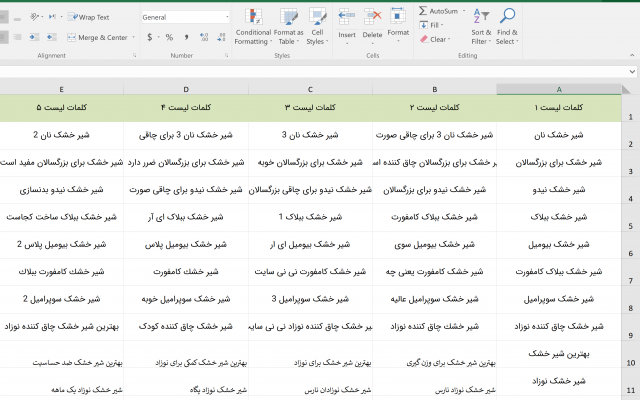
Task: Click the AutoSum sigma icon
Action: (423, 11)
